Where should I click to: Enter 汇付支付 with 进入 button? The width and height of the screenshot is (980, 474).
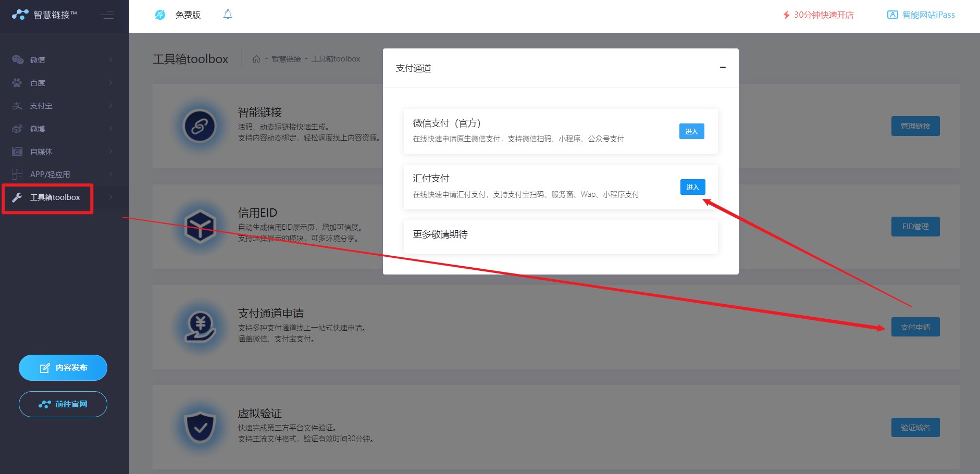[692, 187]
